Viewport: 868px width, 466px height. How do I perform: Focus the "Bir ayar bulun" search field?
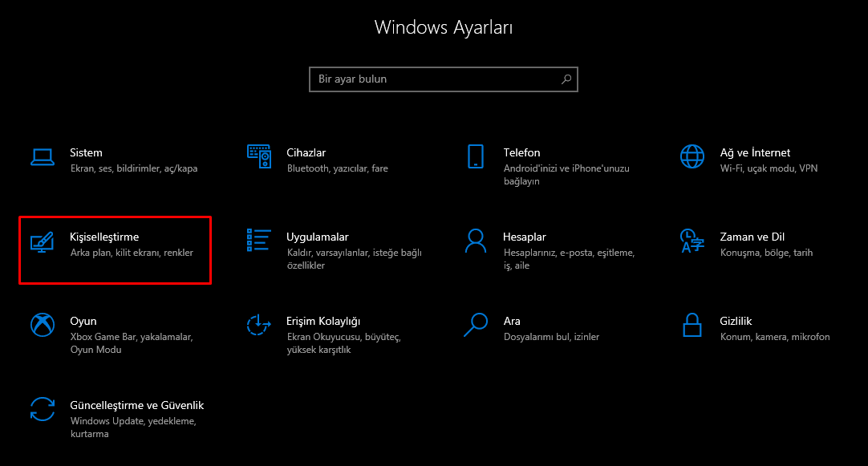click(x=444, y=79)
